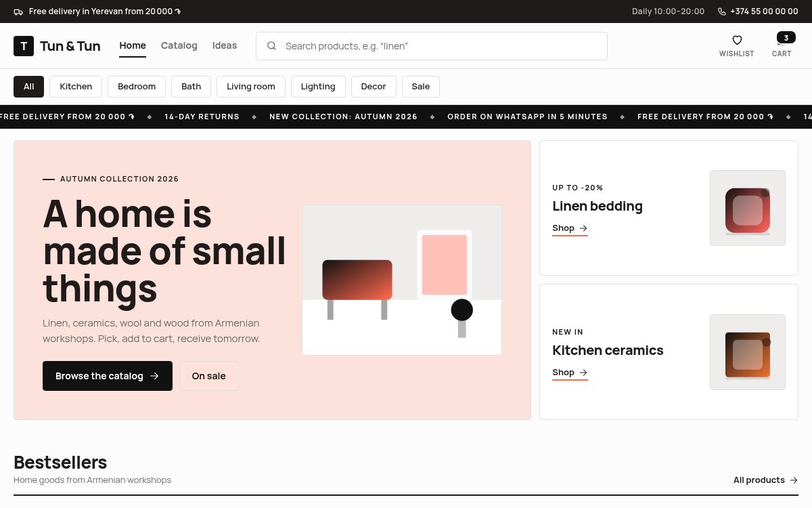
Task: Click the +374 55 00 00 00 phone number
Action: tap(764, 12)
